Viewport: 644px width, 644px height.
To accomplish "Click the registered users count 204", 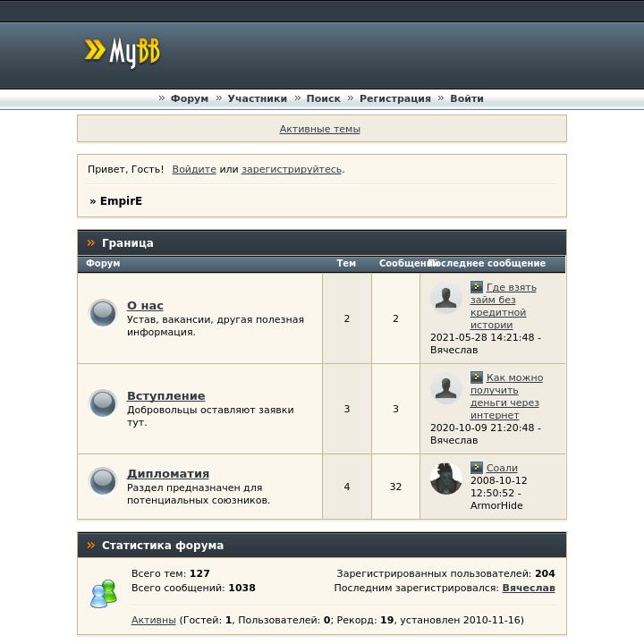I will [x=545, y=573].
